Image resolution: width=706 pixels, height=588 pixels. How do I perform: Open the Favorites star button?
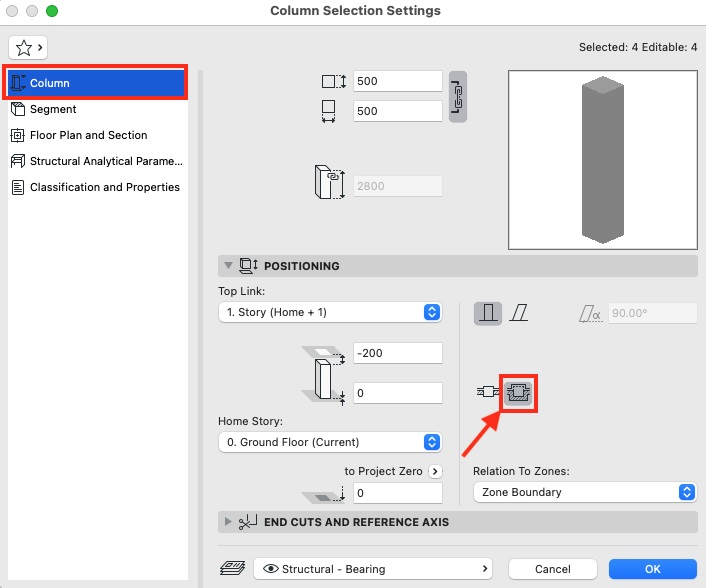tap(28, 47)
